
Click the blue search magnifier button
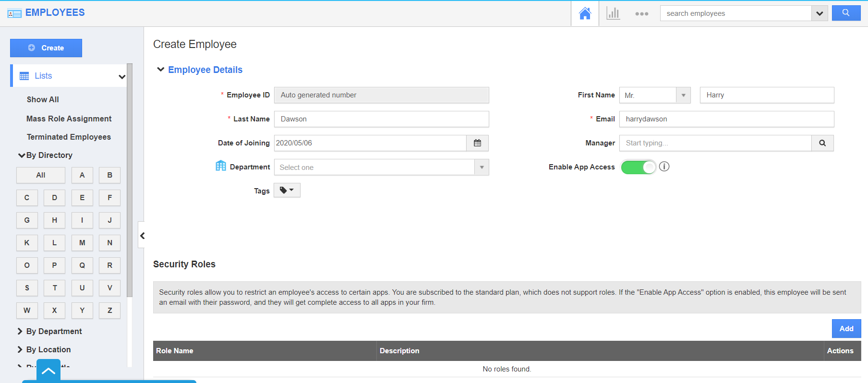(x=846, y=13)
